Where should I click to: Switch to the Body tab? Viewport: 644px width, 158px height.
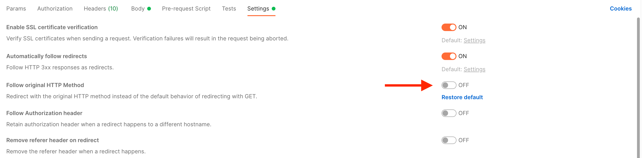coord(137,8)
